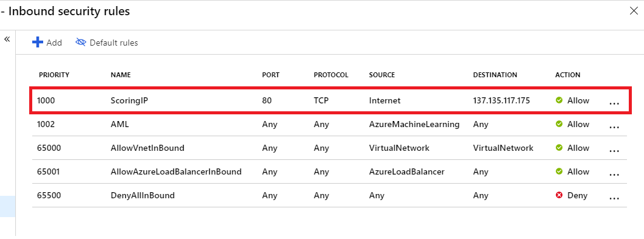
Task: Open ellipsis menu for DenyAllInBound rule
Action: [x=614, y=199]
